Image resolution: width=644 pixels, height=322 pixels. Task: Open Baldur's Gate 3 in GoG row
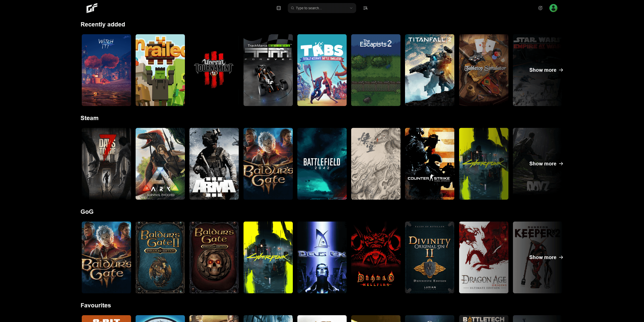pyautogui.click(x=106, y=257)
